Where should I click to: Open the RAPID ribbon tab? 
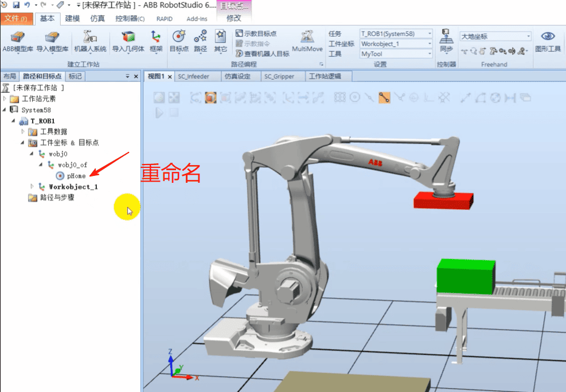pos(165,19)
